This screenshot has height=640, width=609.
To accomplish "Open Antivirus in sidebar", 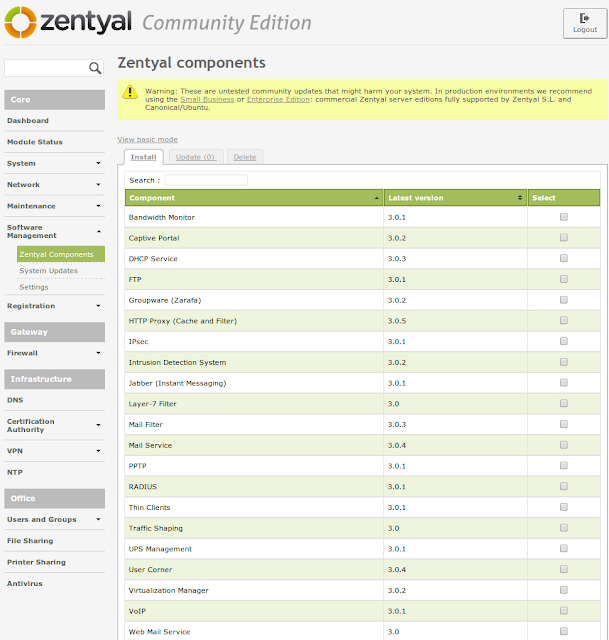I will (24, 583).
